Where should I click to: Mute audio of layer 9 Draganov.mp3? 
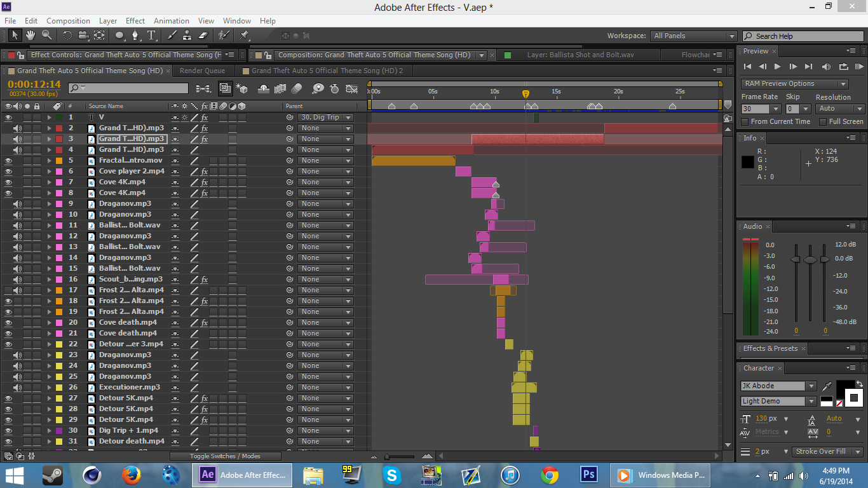(18, 204)
